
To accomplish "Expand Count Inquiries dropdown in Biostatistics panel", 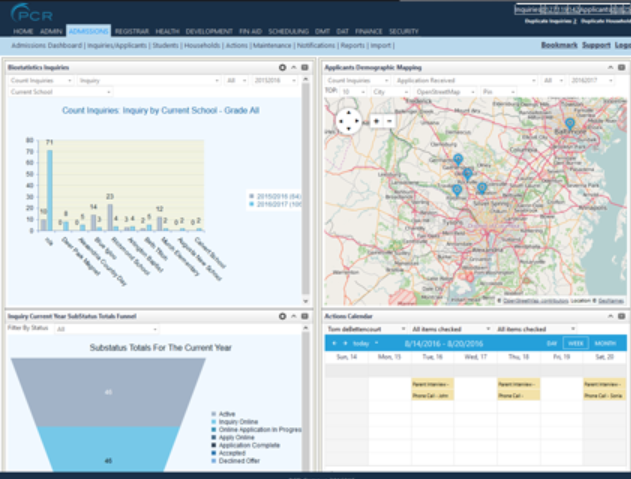I will click(41, 81).
